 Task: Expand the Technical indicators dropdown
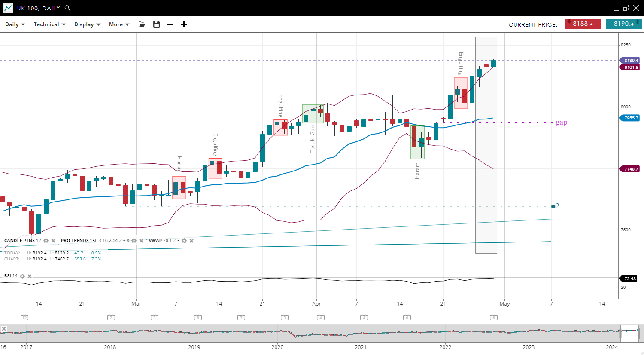[x=49, y=24]
